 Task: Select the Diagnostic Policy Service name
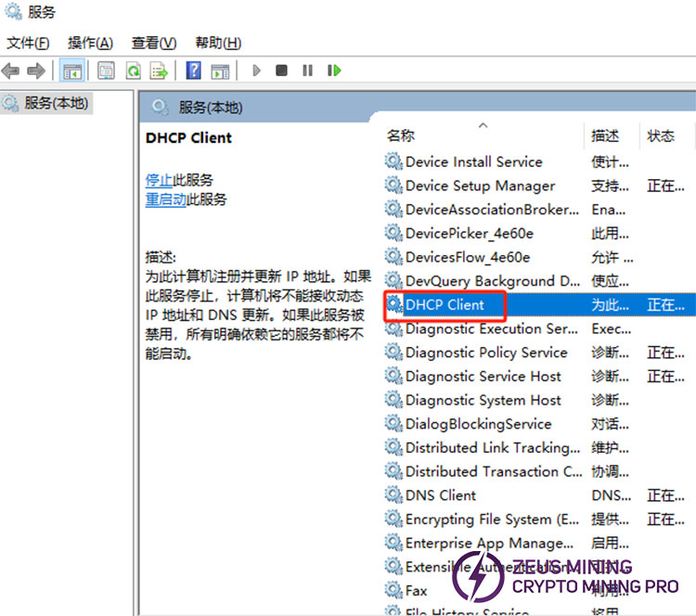(x=486, y=353)
